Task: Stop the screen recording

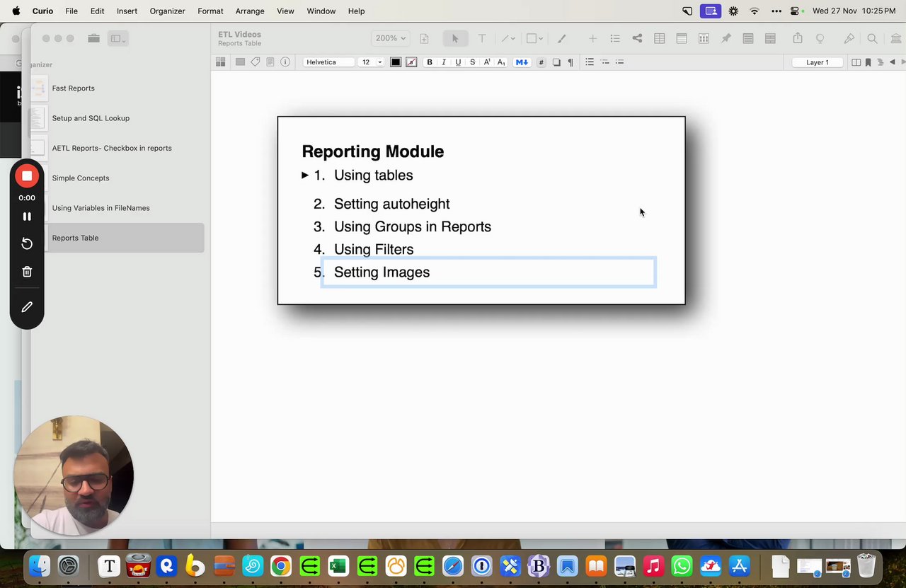Action: click(x=27, y=175)
